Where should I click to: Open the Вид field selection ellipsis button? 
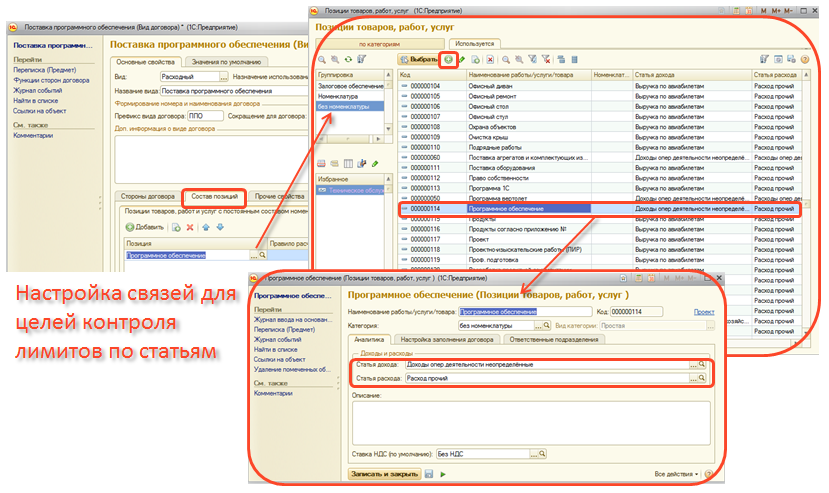222,77
